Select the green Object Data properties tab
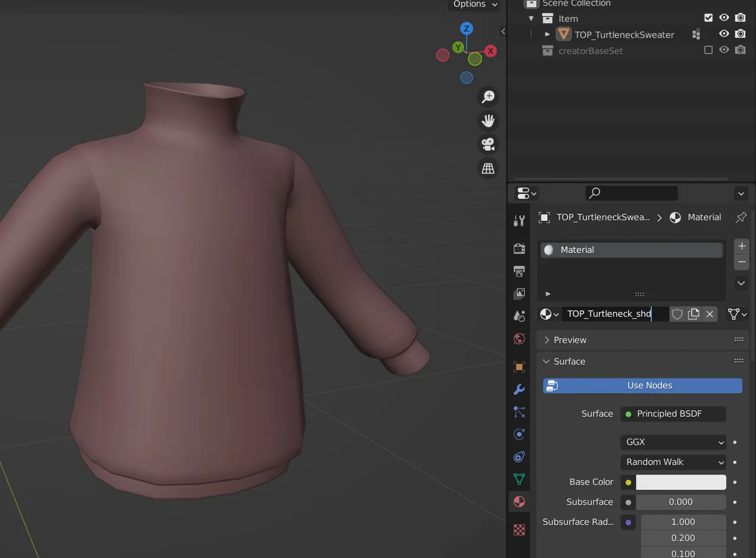Viewport: 756px width, 558px height. [519, 479]
